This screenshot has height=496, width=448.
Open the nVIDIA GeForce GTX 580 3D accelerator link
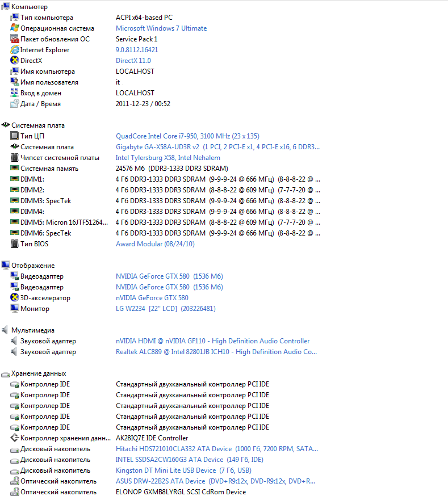click(x=152, y=298)
